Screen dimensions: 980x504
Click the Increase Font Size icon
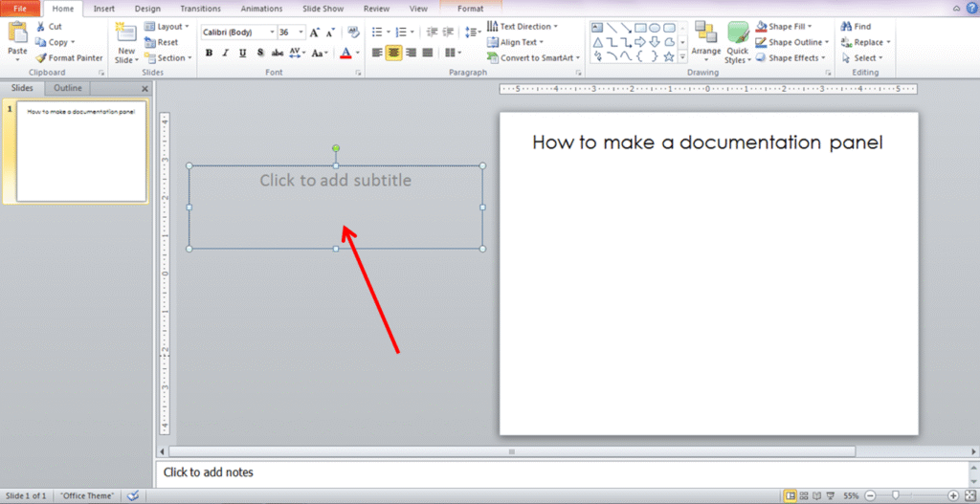(314, 32)
